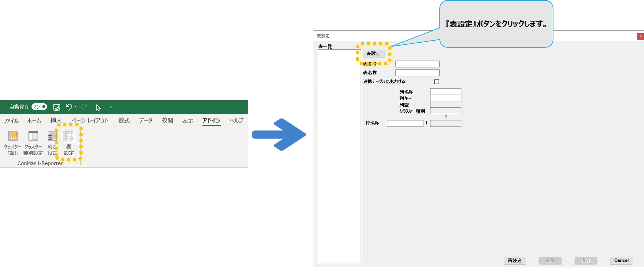644x267 pixels.
Task: Click the Undo arrow icon
Action: point(68,107)
